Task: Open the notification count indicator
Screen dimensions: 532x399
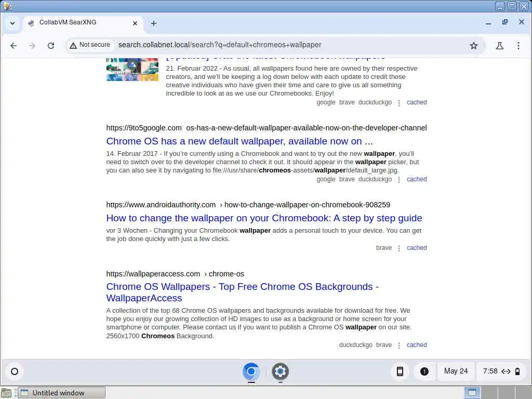Action: coord(424,371)
